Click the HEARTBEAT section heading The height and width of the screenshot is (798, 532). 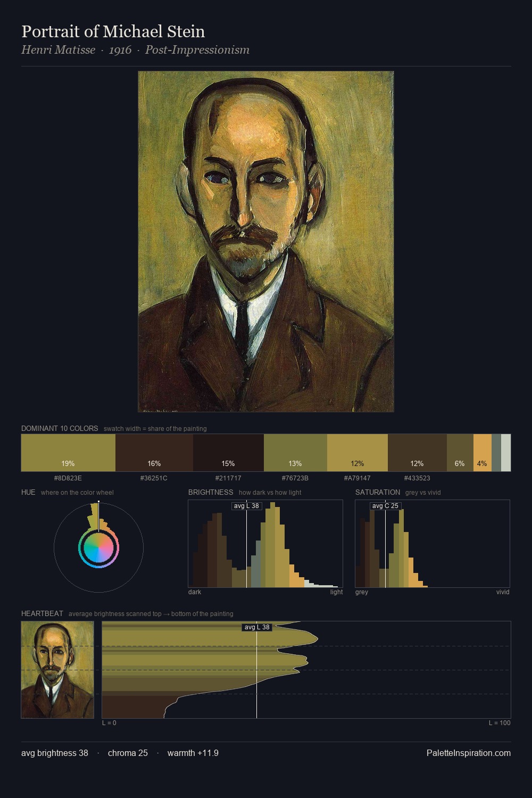tap(42, 613)
